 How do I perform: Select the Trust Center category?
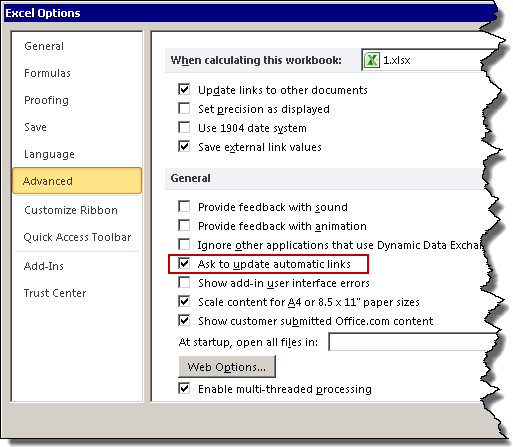tap(55, 293)
